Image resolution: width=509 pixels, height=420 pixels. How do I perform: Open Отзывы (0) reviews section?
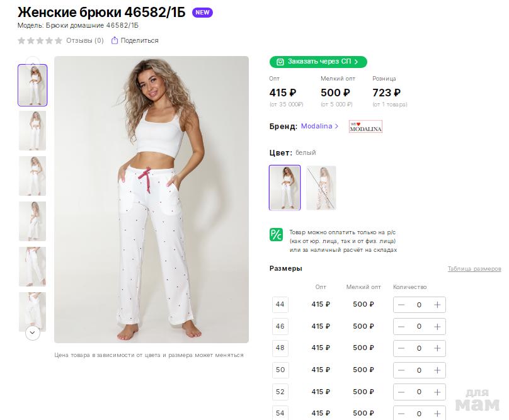click(x=85, y=41)
